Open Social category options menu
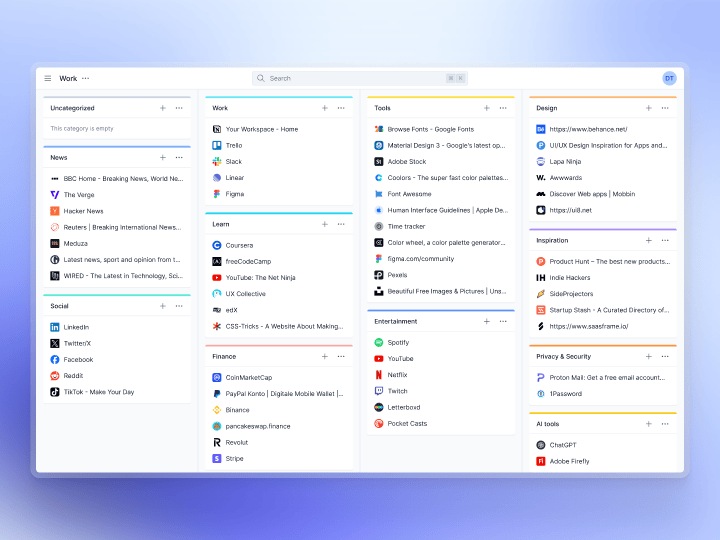The image size is (720, 540). click(x=179, y=306)
